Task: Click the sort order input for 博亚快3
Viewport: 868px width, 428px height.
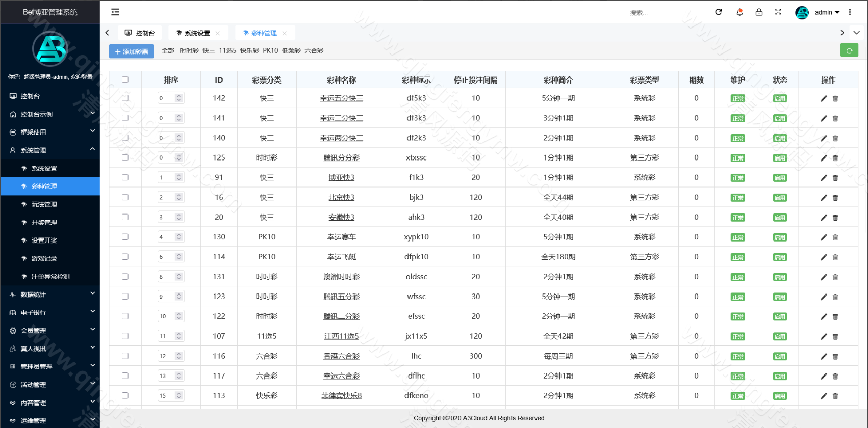Action: [x=166, y=177]
